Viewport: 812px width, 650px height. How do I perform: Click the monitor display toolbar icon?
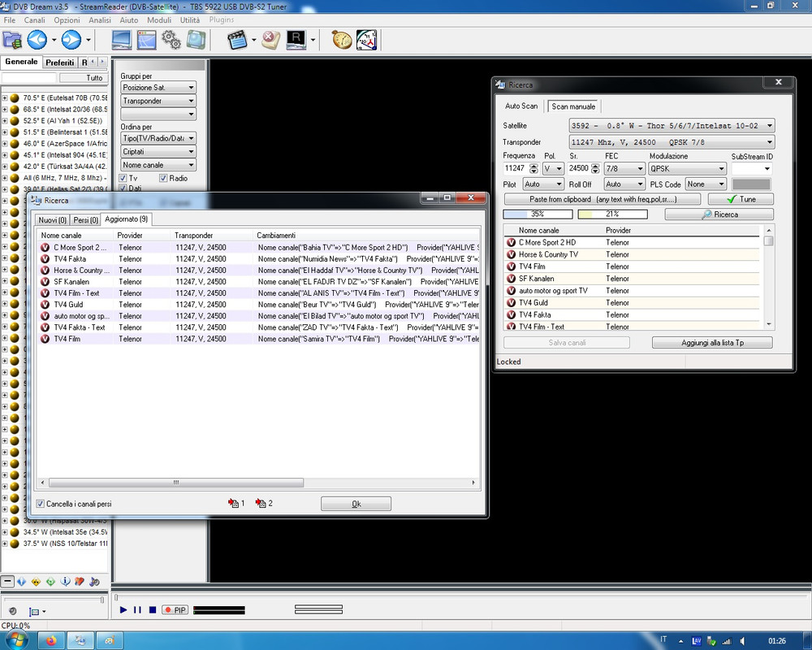click(x=121, y=40)
